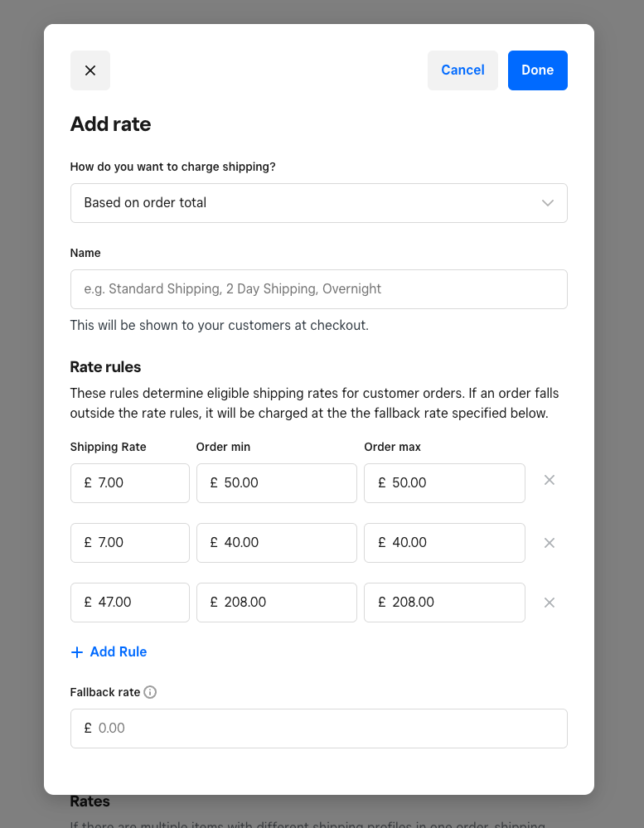The width and height of the screenshot is (644, 828).
Task: Click the Add Rule link
Action: coord(118,652)
